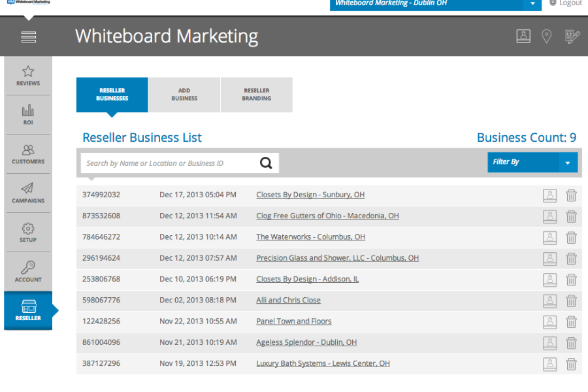Click the business search input field
588x392 pixels.
click(x=169, y=163)
